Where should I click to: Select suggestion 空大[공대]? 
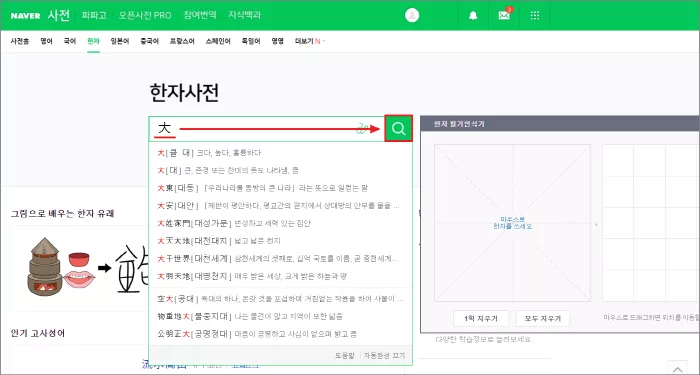pos(280,298)
